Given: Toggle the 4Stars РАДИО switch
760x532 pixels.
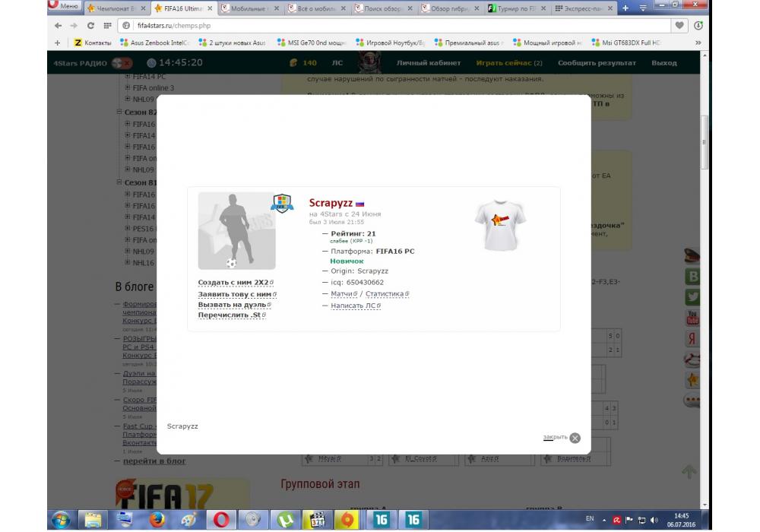Looking at the screenshot, I should (122, 62).
